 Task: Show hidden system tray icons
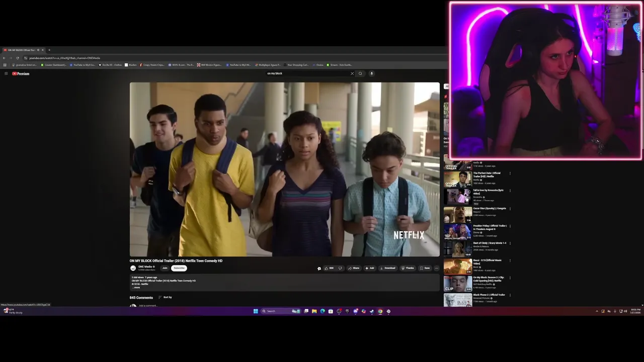[597, 311]
